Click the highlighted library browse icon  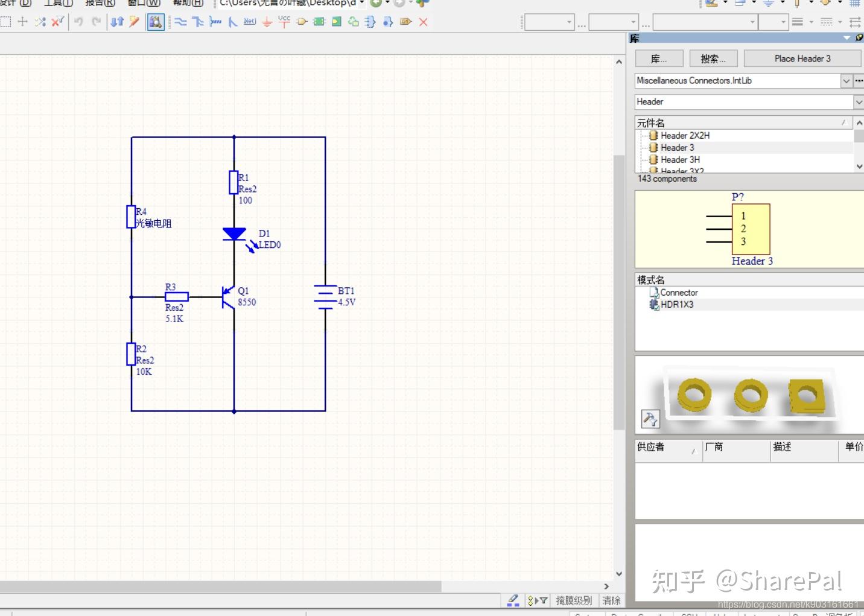pos(155,22)
